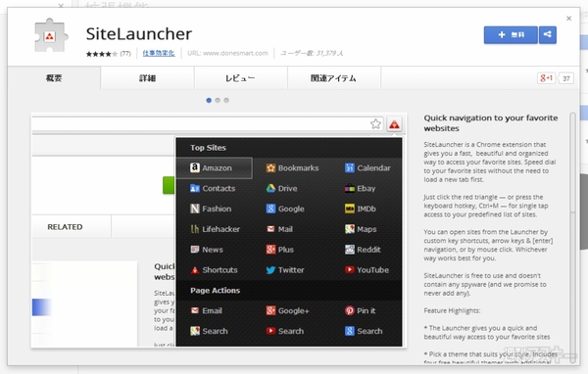Click the description panel scrollbar
This screenshot has height=374, width=588.
pyautogui.click(x=572, y=237)
